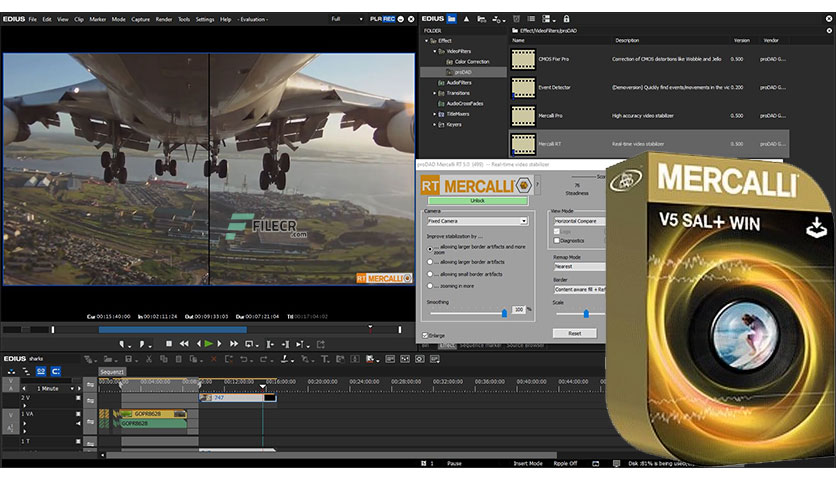Select 'allowing small border artifacts' radio option
Viewport: 836px width, 484px height.
tap(430, 274)
